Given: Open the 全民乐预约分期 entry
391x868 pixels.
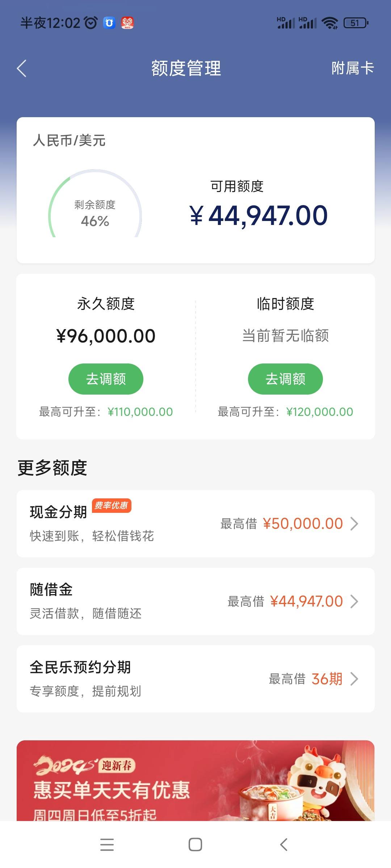Looking at the screenshot, I should pyautogui.click(x=195, y=679).
